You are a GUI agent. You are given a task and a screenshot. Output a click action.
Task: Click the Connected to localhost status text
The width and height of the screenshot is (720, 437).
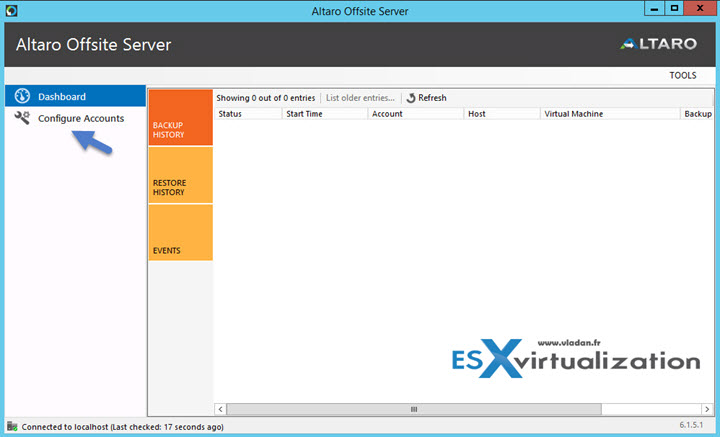(x=123, y=427)
